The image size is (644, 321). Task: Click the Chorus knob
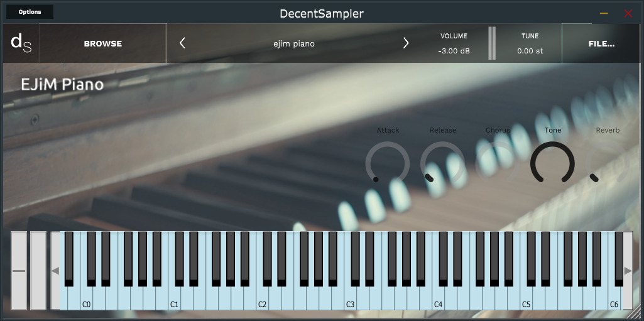(x=498, y=163)
